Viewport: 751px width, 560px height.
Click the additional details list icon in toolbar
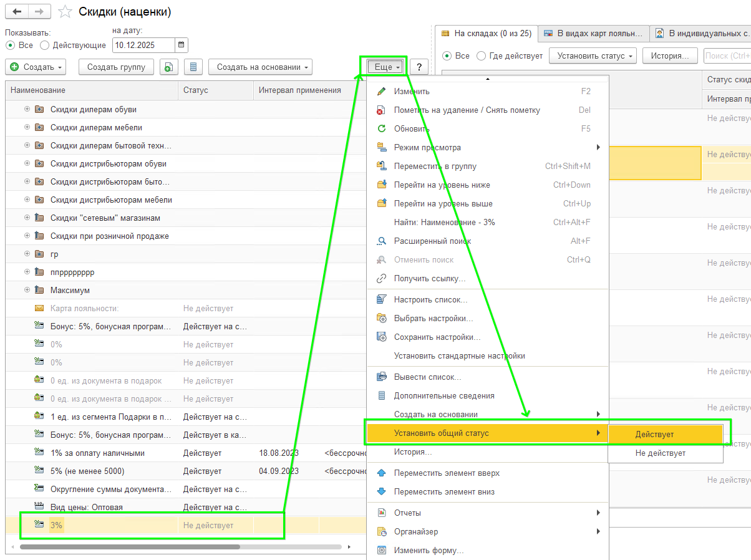[193, 67]
